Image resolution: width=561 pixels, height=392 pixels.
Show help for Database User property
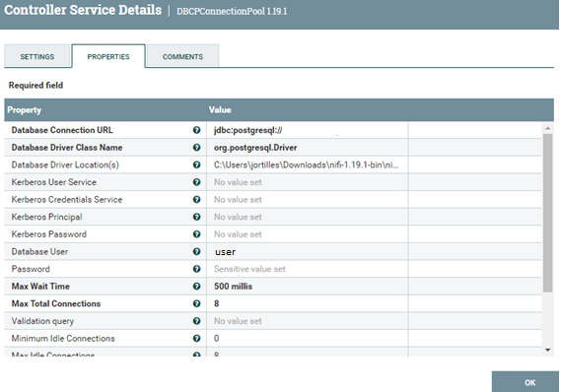(196, 251)
